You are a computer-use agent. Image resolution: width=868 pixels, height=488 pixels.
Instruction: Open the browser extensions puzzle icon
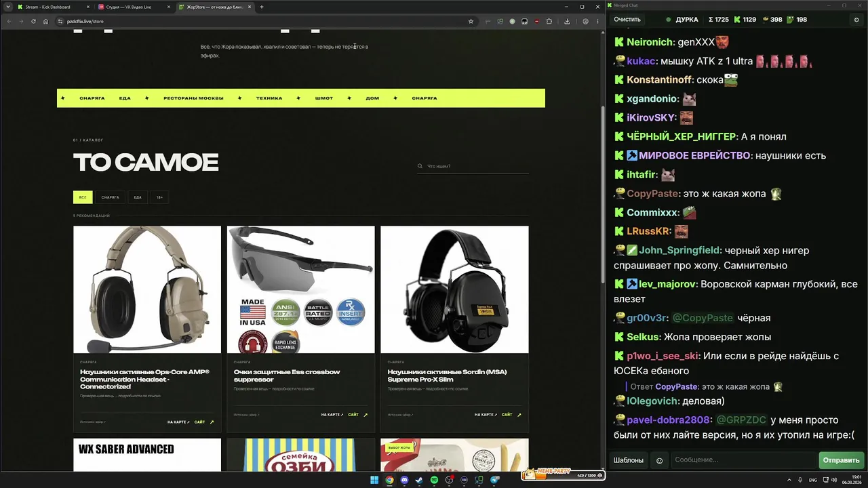tap(549, 21)
